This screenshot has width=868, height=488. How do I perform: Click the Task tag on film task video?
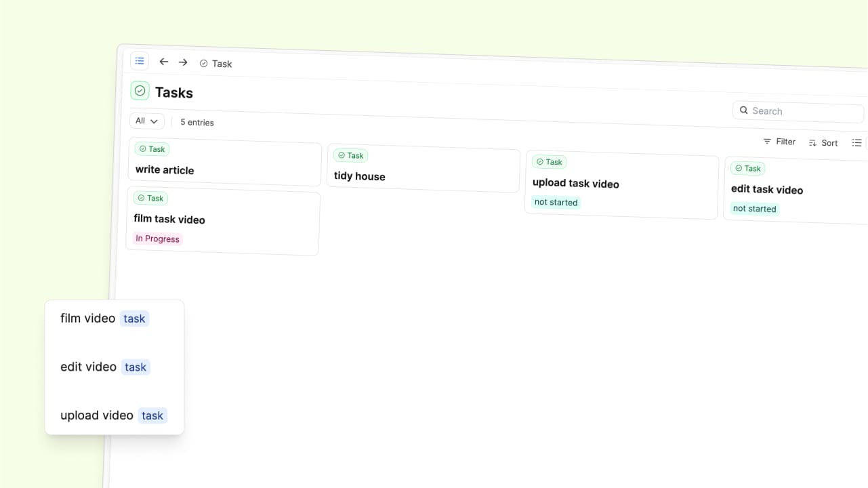(x=150, y=199)
